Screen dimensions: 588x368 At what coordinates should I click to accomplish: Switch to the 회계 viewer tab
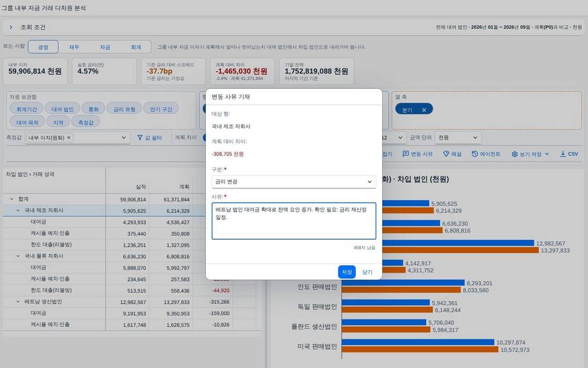point(136,47)
